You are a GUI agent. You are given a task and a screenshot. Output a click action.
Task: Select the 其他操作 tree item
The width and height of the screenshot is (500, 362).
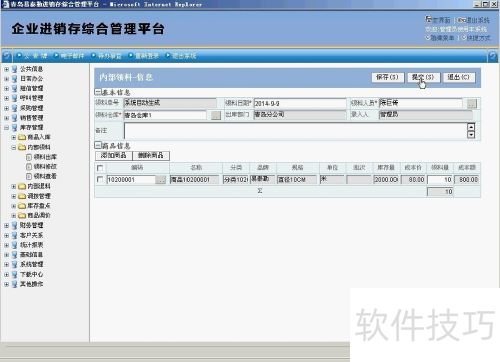pos(32,284)
